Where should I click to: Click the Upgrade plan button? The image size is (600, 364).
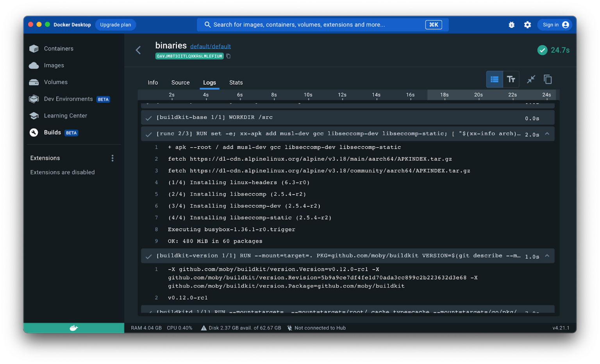point(115,25)
